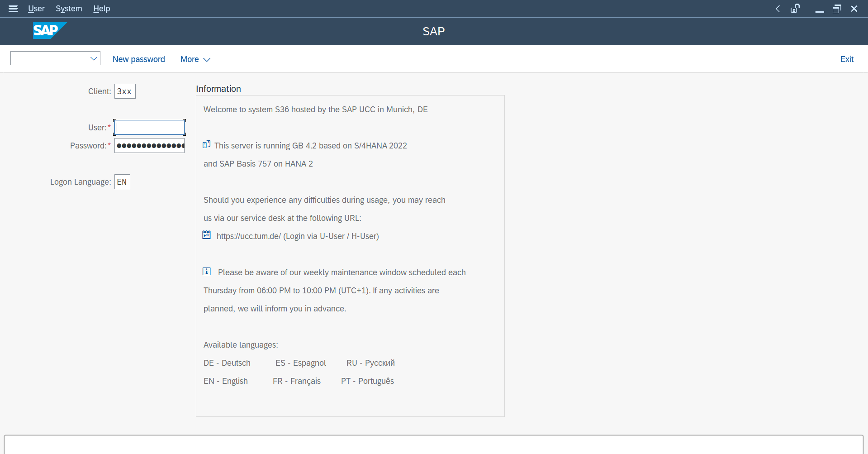This screenshot has width=868, height=454.
Task: Click the information icon by maintenance notice
Action: coord(206,272)
